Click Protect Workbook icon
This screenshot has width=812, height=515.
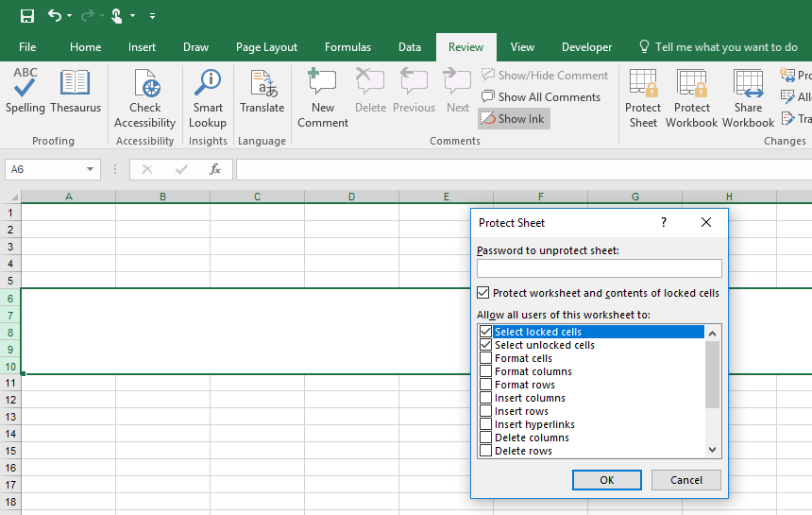tap(691, 83)
